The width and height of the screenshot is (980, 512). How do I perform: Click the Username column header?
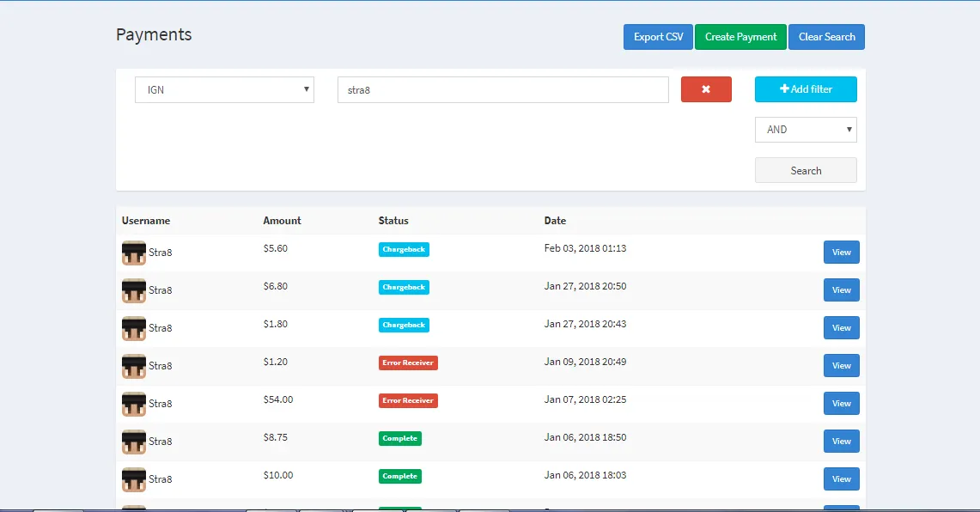coord(146,221)
